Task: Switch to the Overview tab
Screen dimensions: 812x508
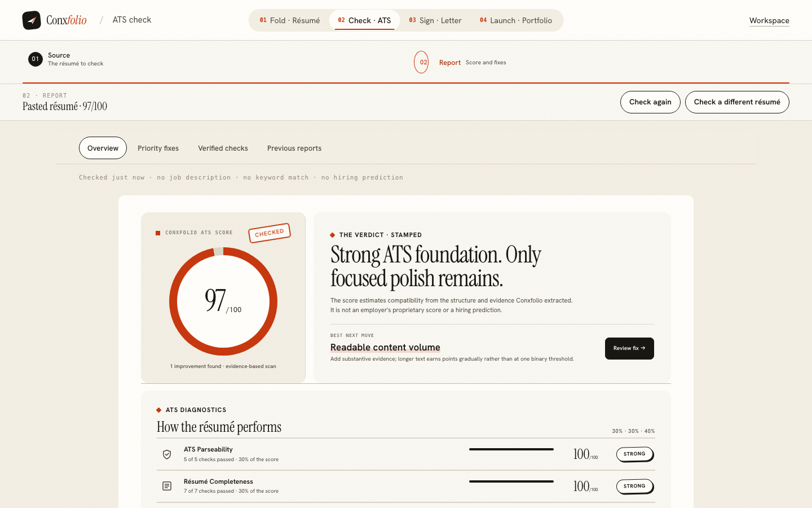Action: tap(103, 148)
